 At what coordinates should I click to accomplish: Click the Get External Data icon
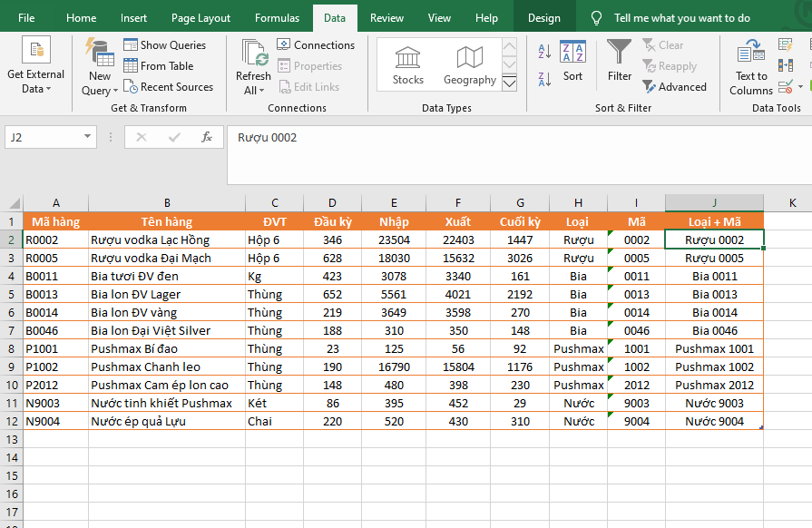(36, 51)
